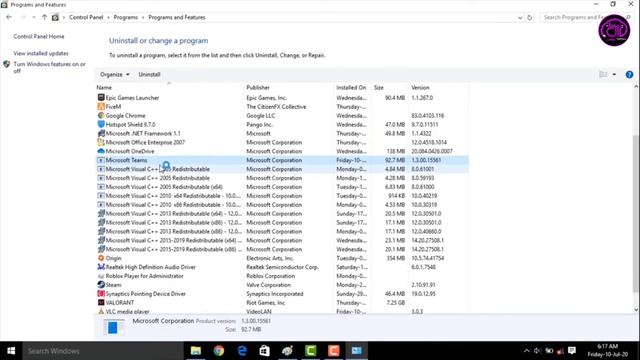The width and height of the screenshot is (640, 360).
Task: Click the Uninstall toolbar button
Action: [149, 74]
